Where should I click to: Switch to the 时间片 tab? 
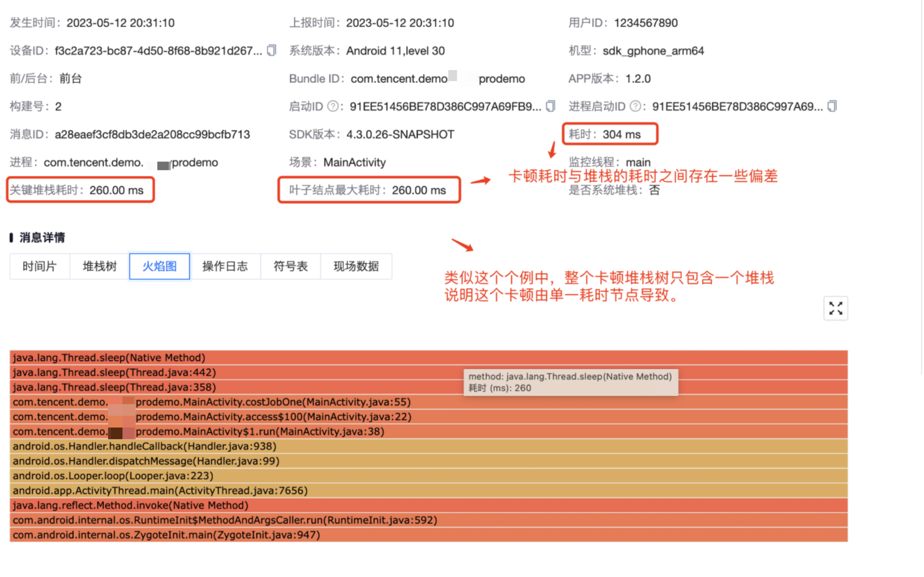(40, 266)
